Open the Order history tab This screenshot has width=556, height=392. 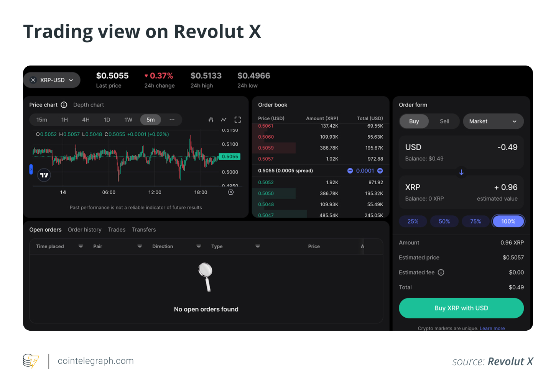pos(85,230)
